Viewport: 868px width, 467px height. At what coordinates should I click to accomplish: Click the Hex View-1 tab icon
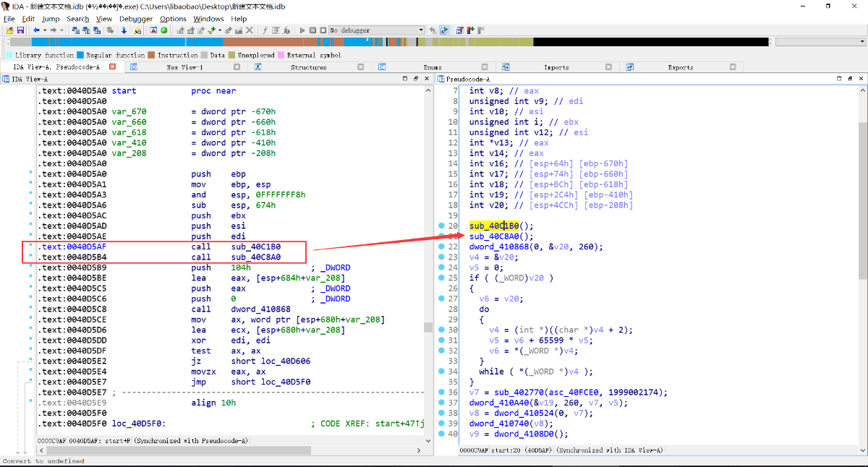(134, 67)
